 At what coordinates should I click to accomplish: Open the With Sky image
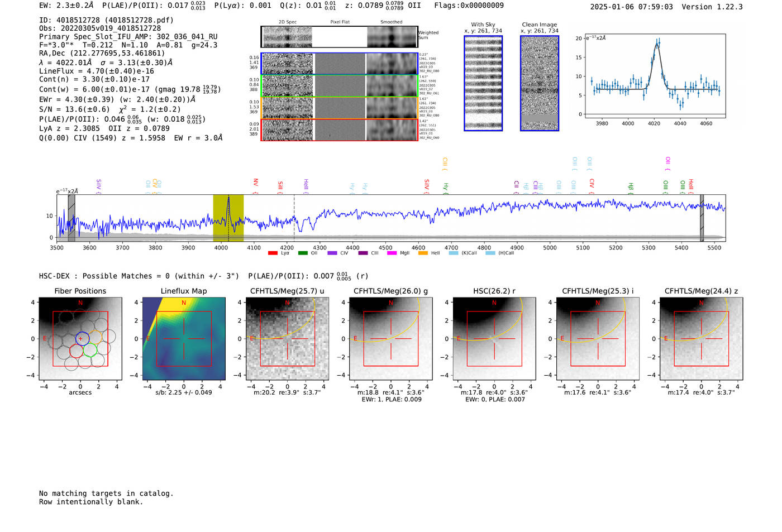(483, 83)
